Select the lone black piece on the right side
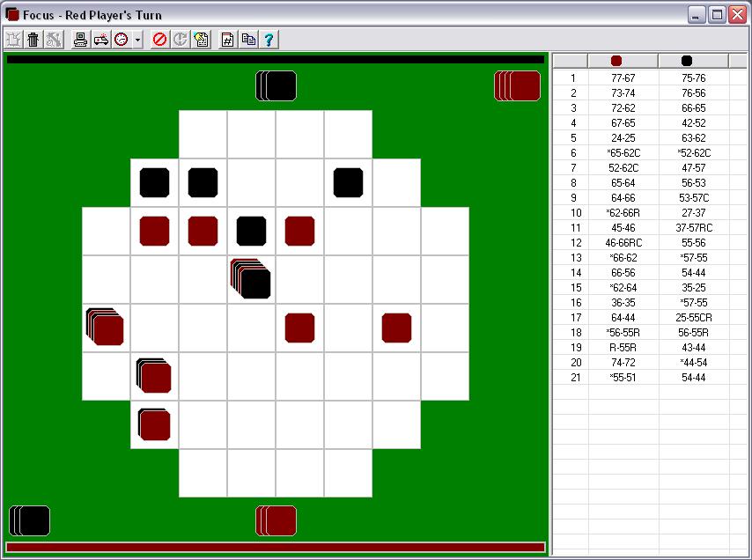This screenshot has height=560, width=752. (348, 182)
